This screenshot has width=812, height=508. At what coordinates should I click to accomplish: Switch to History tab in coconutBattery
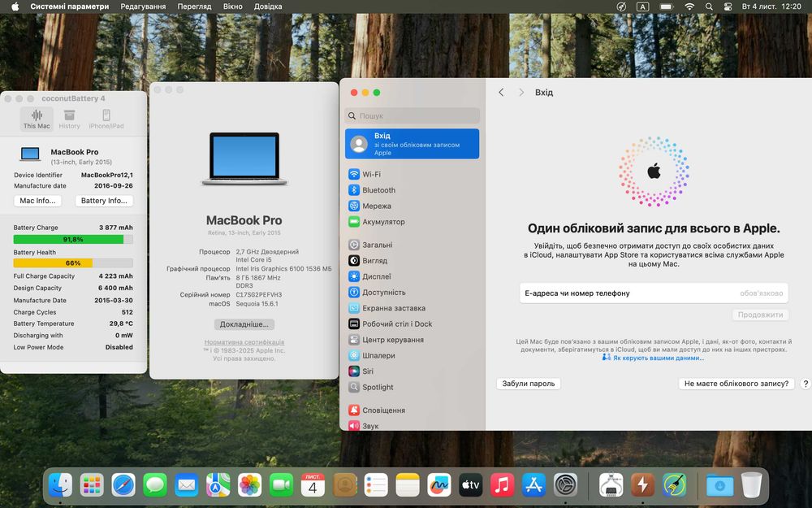click(x=69, y=119)
